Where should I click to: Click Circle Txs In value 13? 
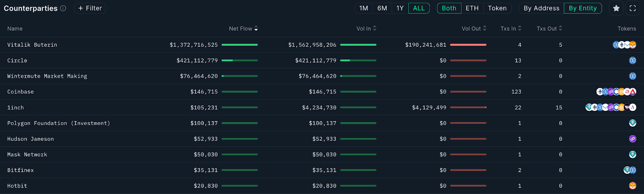pyautogui.click(x=518, y=60)
